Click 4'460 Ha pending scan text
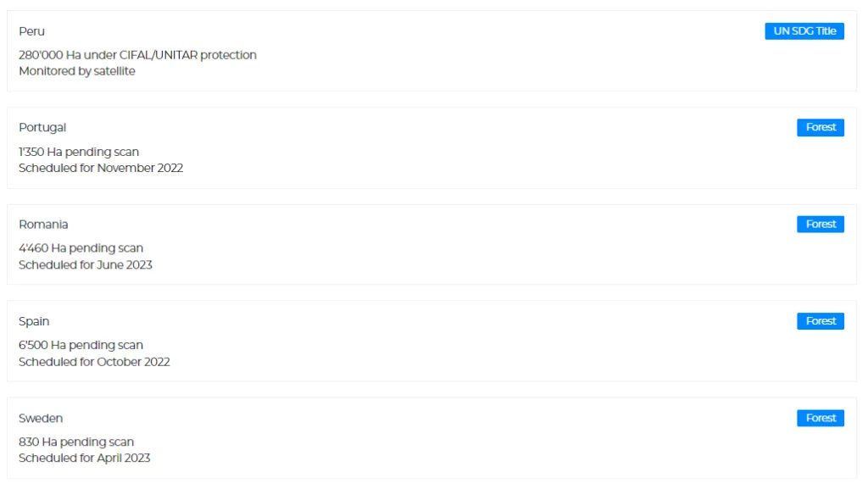Image resolution: width=868 pixels, height=489 pixels. coord(81,247)
